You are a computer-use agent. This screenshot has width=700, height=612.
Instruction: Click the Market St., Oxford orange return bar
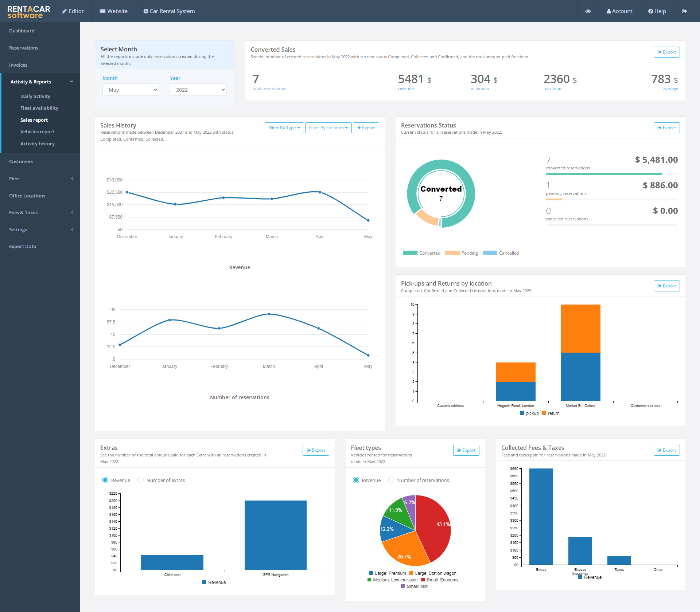(x=580, y=328)
